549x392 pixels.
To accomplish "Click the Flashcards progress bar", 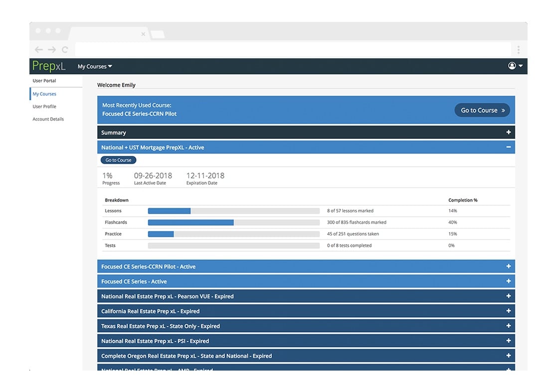I will [x=233, y=223].
